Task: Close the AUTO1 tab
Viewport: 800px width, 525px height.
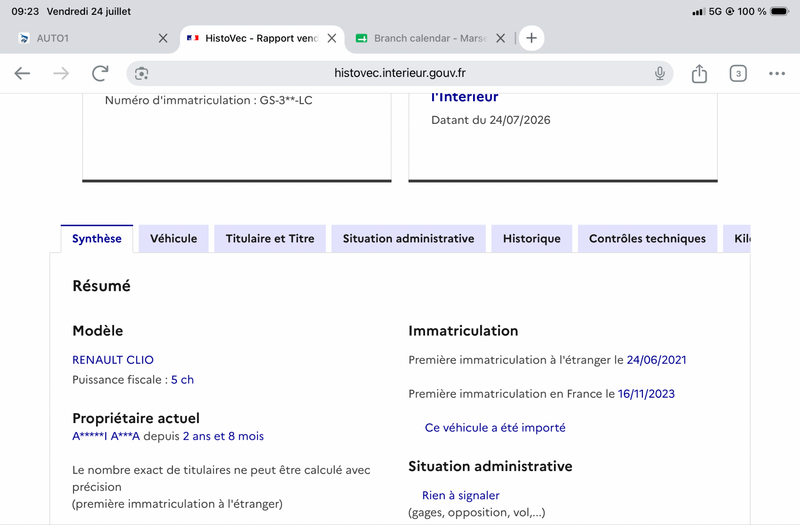Action: (163, 38)
